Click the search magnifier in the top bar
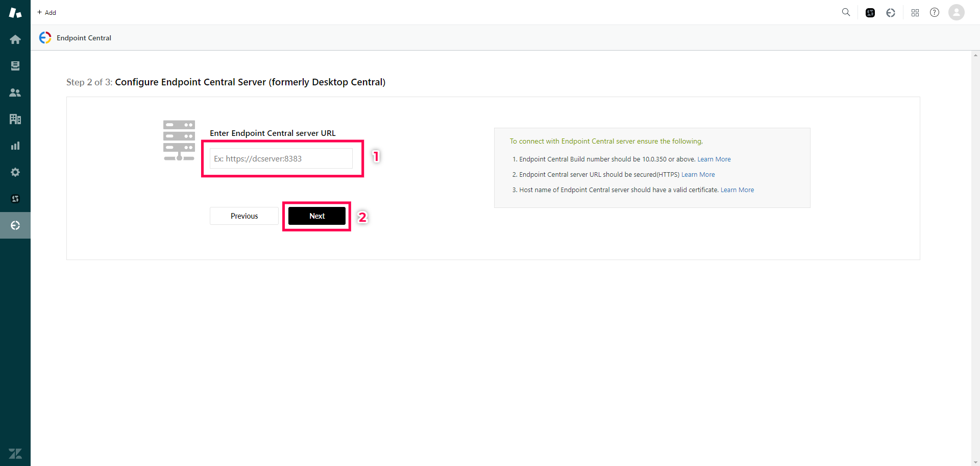Viewport: 980px width, 466px height. point(846,12)
